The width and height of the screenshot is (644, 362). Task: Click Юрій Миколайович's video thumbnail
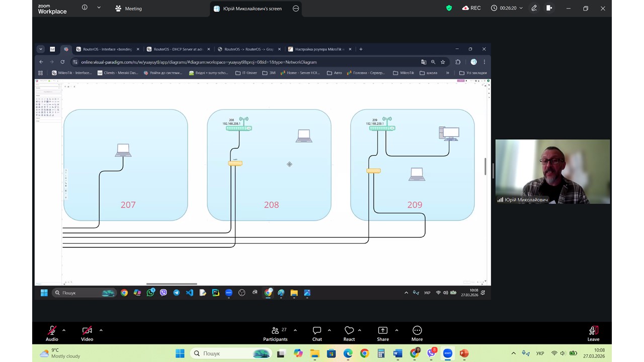point(552,171)
